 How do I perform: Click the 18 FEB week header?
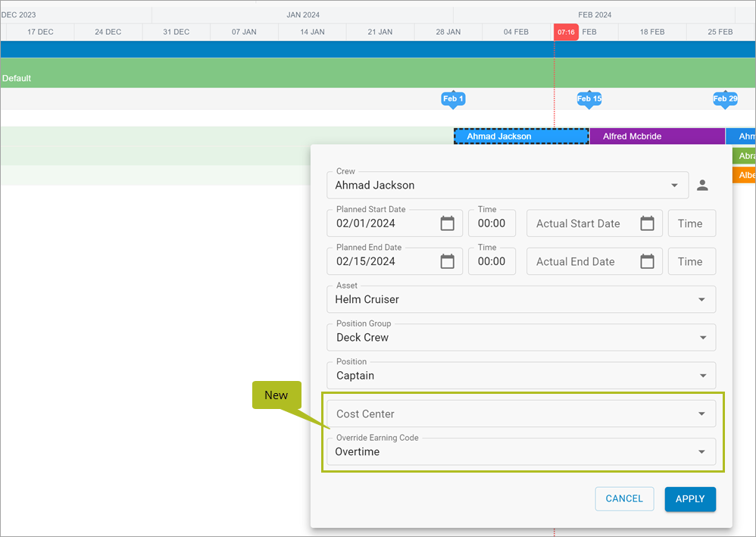coord(652,33)
